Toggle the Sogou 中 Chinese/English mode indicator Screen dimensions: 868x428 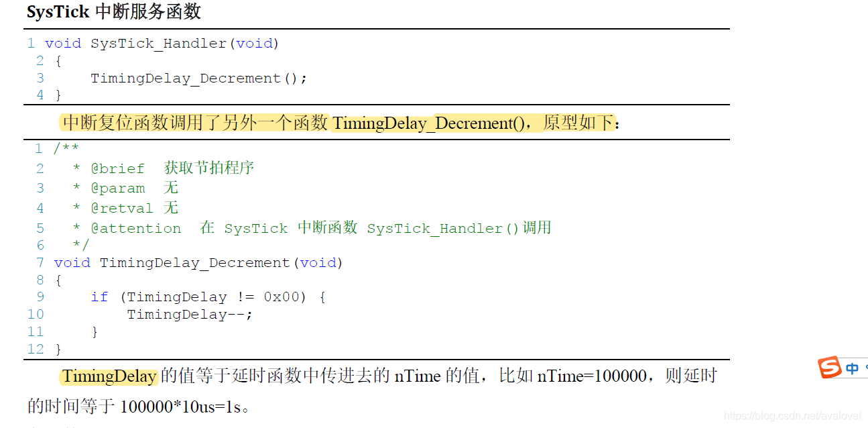pos(852,368)
